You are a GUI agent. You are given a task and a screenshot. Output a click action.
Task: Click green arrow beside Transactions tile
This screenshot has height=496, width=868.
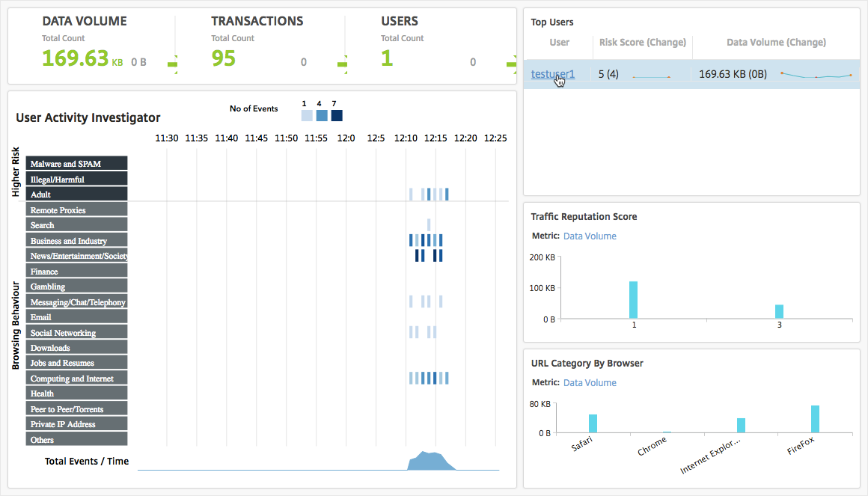click(343, 64)
